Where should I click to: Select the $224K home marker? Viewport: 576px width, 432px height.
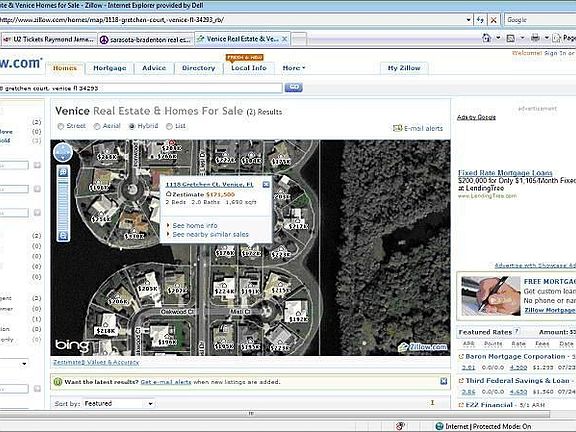point(224,289)
